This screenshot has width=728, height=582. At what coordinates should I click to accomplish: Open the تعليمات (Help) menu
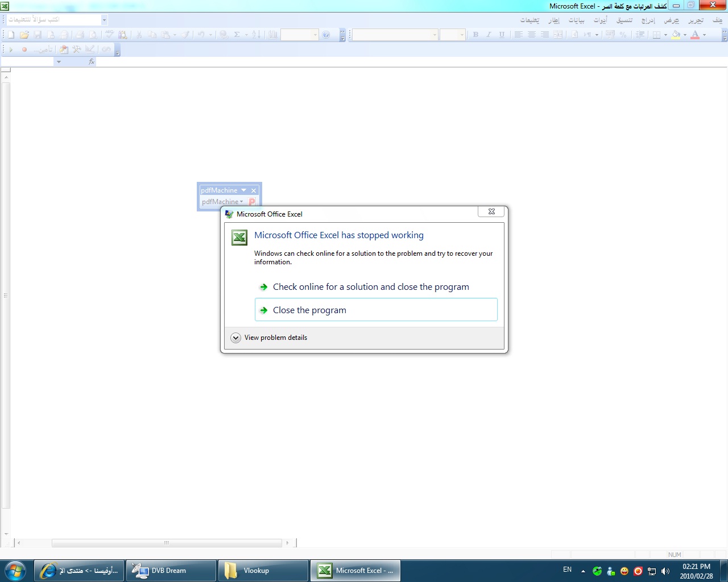530,20
